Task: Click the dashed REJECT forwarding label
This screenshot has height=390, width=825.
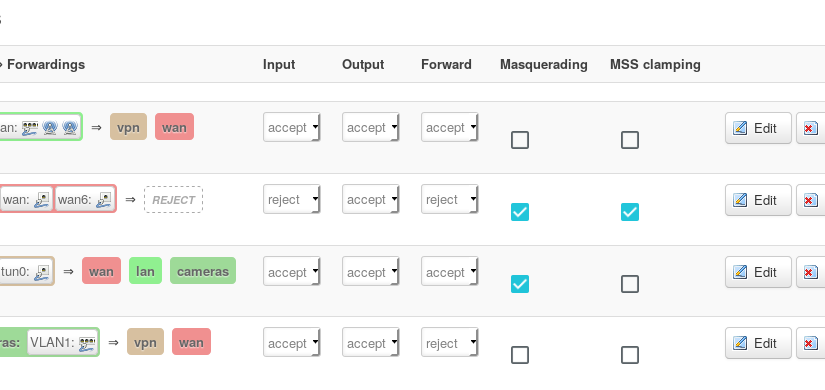Action: tap(174, 199)
